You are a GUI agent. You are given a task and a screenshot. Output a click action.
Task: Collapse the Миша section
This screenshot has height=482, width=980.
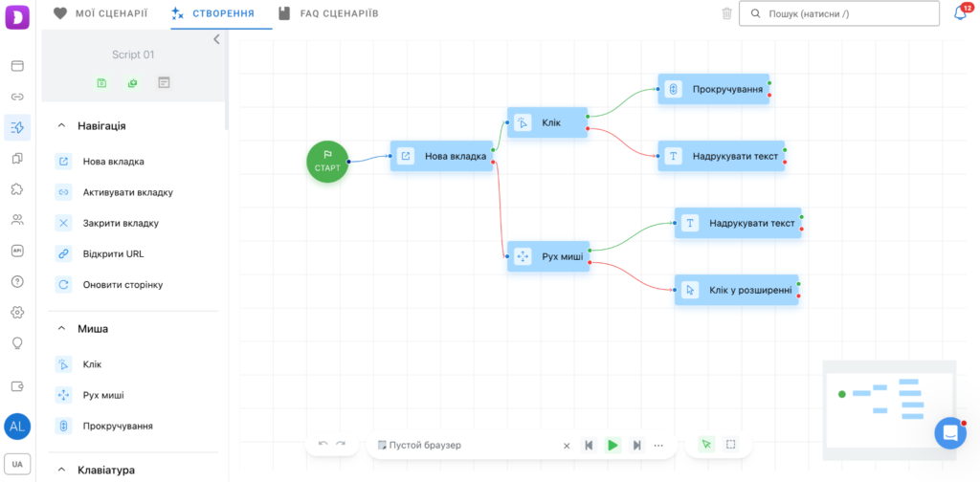tap(61, 328)
